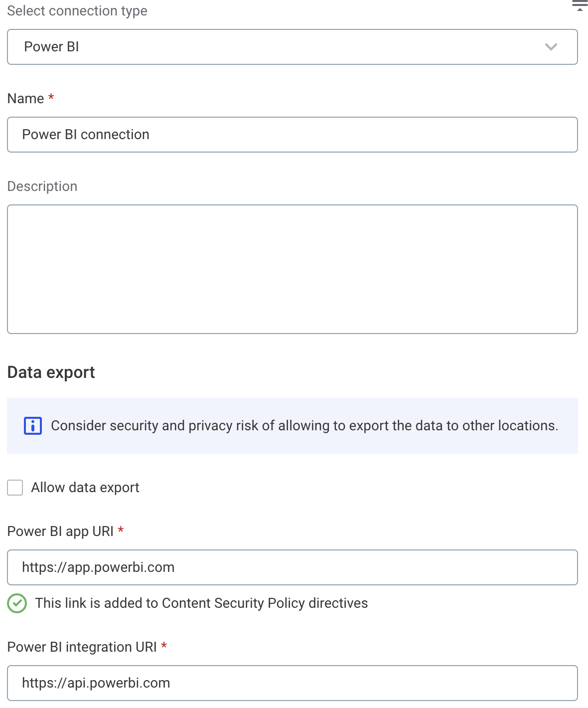Focus the Name input field
This screenshot has height=708, width=588.
click(x=292, y=135)
